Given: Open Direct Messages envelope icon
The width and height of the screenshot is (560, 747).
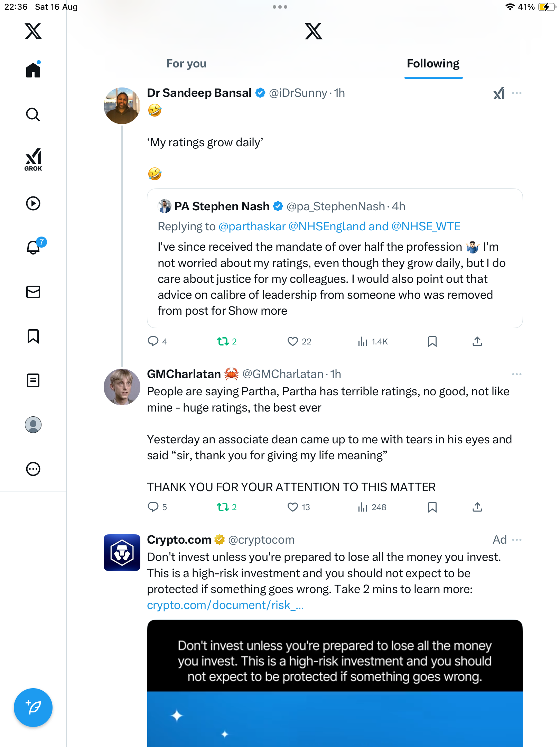Looking at the screenshot, I should (33, 292).
